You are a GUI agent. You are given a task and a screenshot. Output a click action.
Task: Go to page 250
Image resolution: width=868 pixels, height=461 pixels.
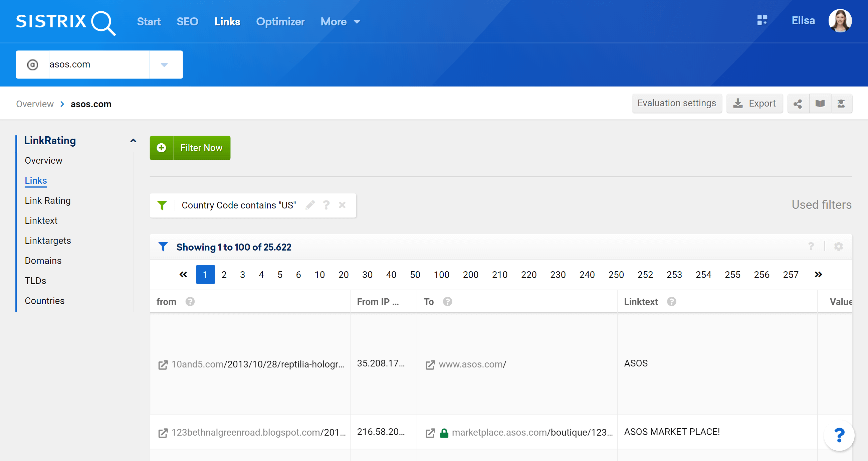pyautogui.click(x=616, y=275)
